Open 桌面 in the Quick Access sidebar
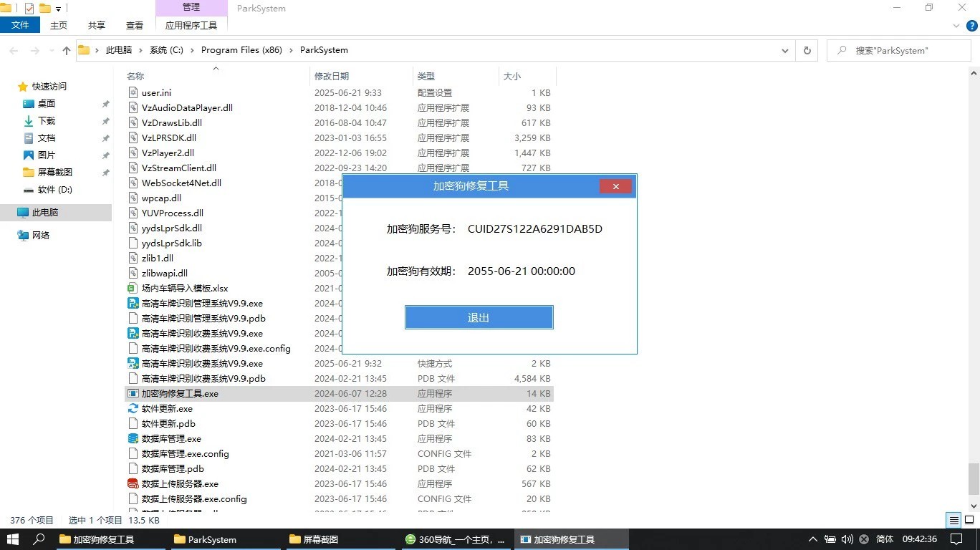 (x=47, y=104)
